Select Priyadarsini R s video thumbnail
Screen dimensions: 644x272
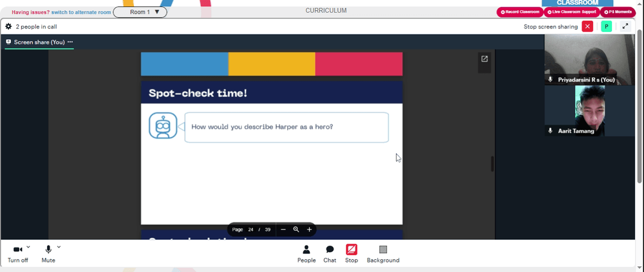[589, 60]
